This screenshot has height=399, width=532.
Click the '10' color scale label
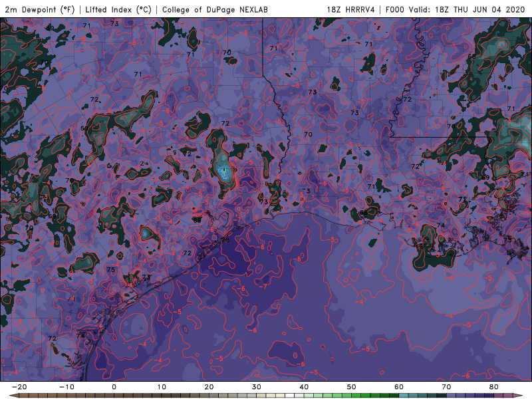pos(162,387)
